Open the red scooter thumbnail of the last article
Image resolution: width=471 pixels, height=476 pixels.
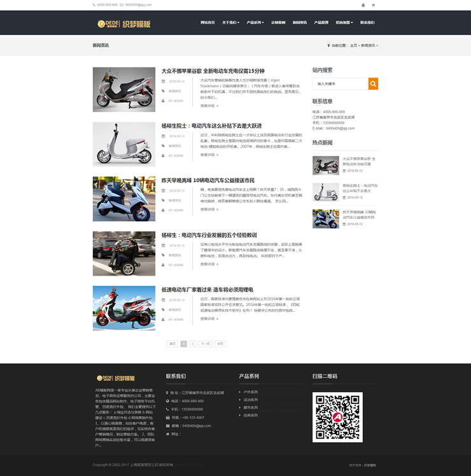(124, 308)
